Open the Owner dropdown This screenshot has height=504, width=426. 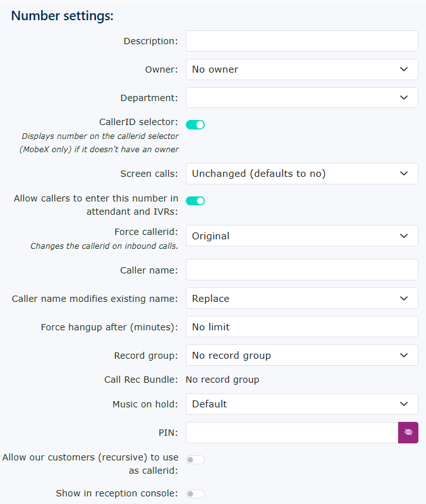click(301, 69)
